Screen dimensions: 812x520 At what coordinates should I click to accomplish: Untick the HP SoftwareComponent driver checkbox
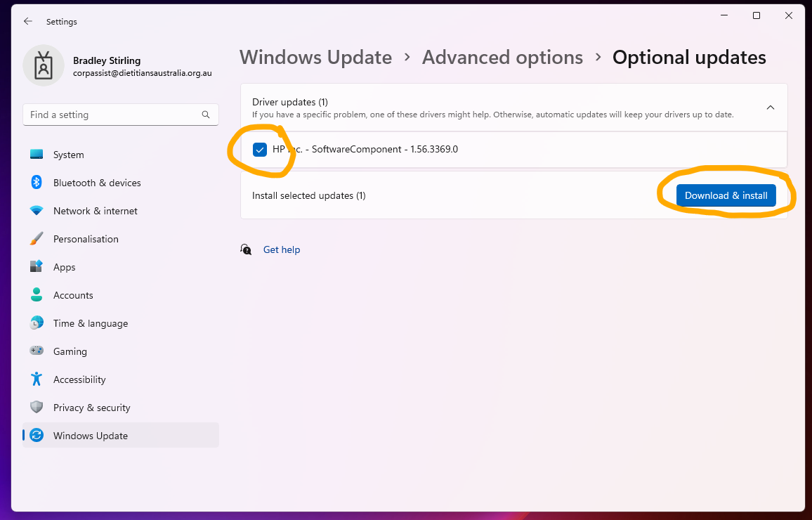[x=261, y=149]
